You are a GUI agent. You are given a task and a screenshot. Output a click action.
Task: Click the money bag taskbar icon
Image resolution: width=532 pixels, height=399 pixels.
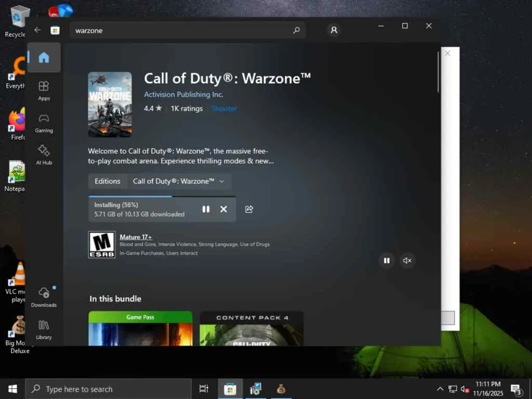coord(281,389)
